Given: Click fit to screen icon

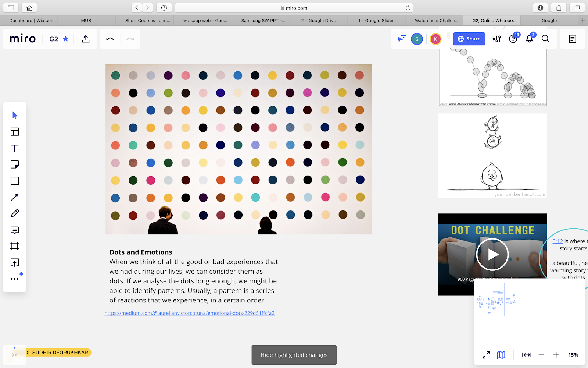Looking at the screenshot, I should tap(527, 355).
